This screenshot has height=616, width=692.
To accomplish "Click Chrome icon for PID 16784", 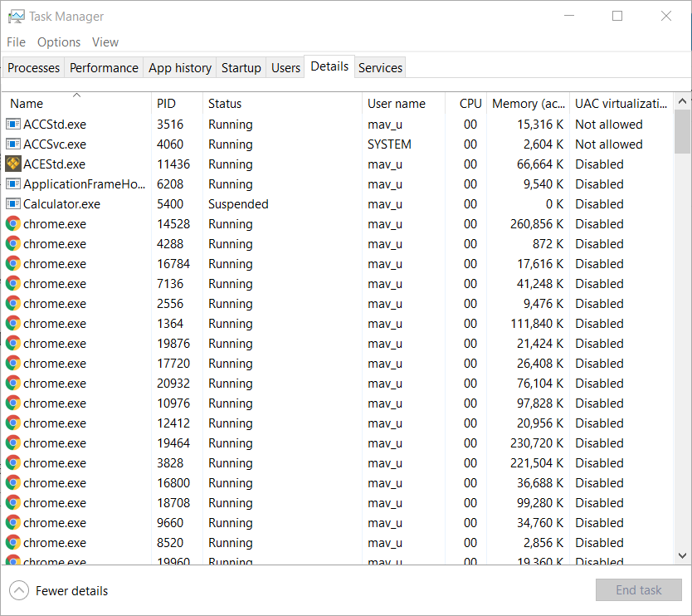I will coord(13,264).
